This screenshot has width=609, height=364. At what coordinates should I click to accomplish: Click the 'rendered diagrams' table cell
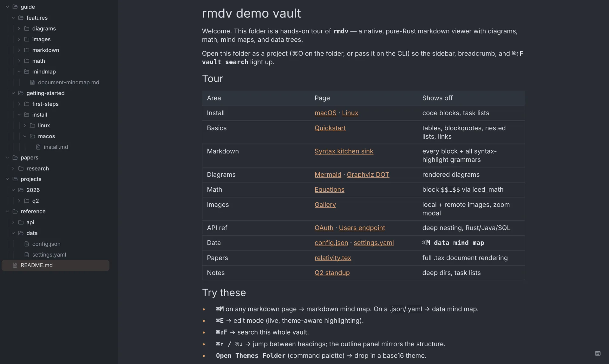point(451,175)
